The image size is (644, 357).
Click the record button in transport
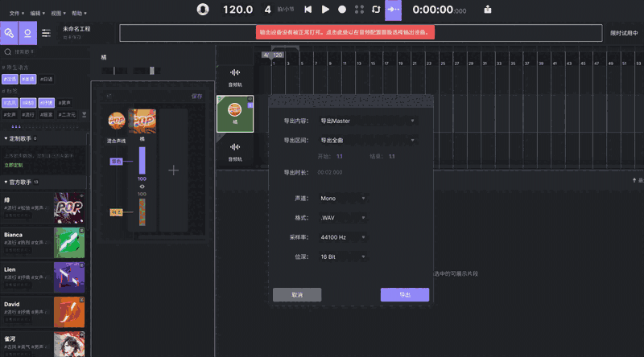(x=342, y=10)
